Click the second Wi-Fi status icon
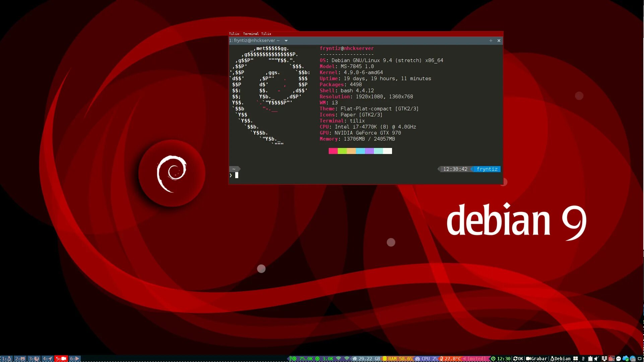 tap(347, 359)
